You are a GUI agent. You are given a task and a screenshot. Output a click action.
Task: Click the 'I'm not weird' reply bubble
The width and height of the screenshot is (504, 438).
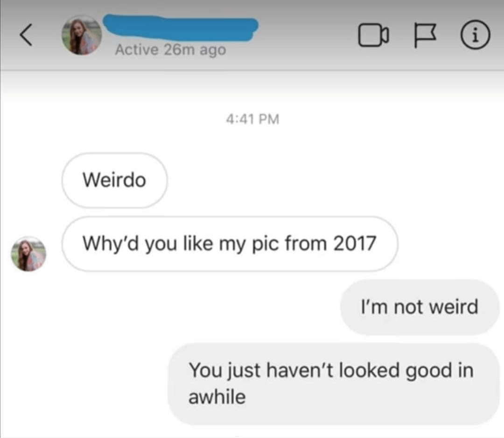pyautogui.click(x=420, y=307)
